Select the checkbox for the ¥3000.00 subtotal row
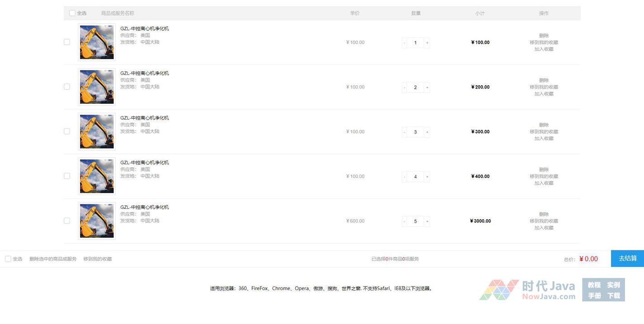Viewport: 644px width, 324px height. coord(67,221)
